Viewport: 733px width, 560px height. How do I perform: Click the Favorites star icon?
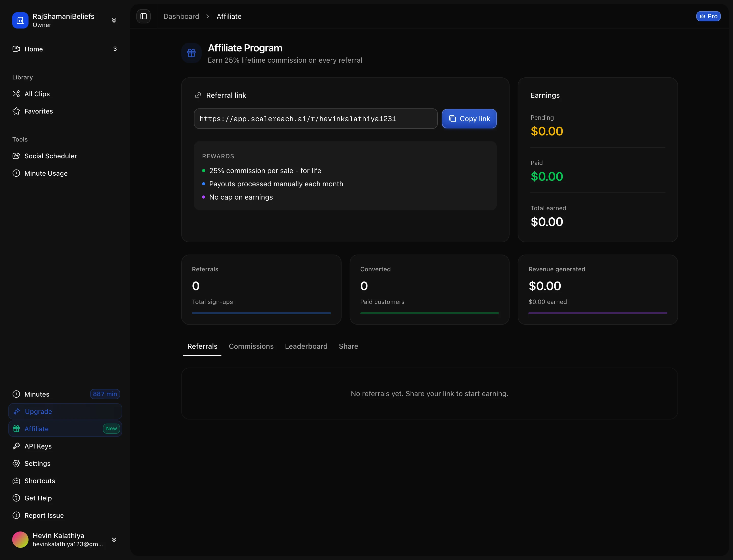click(x=16, y=111)
